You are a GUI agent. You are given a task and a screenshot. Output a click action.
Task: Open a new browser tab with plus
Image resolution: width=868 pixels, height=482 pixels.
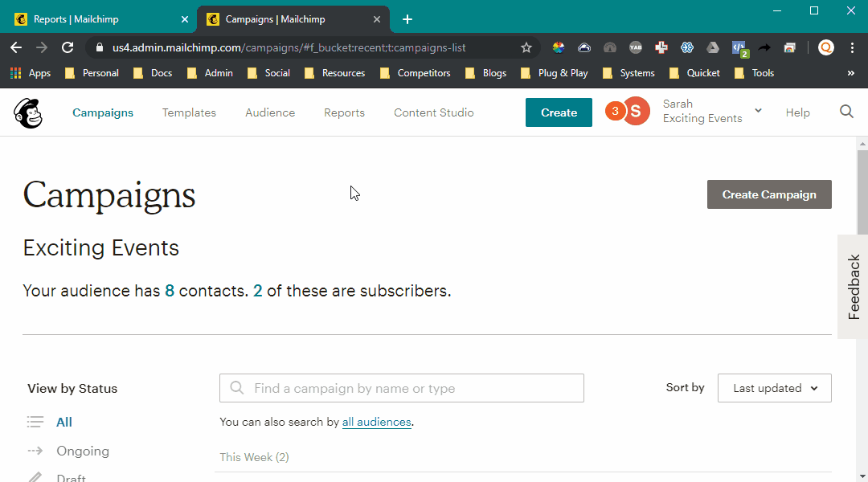(407, 19)
